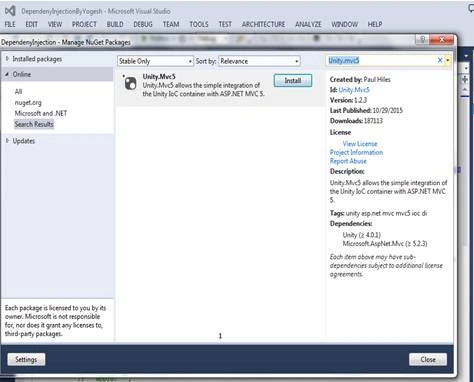Open the TEST menu
Screen dimensions: 474x382
point(225,24)
